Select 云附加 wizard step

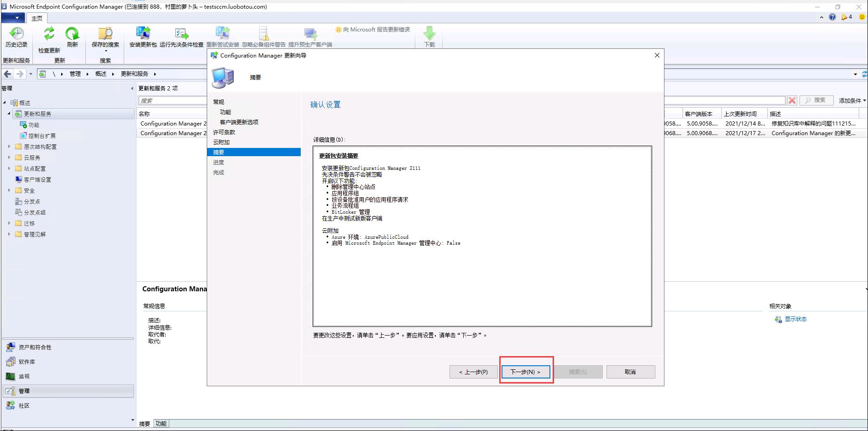[221, 142]
